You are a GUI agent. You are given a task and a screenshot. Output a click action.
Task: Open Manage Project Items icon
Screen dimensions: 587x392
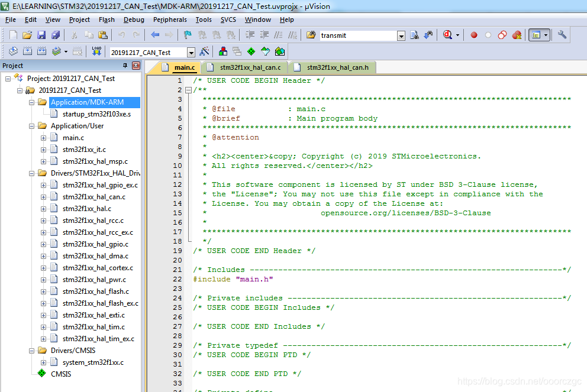(x=223, y=51)
